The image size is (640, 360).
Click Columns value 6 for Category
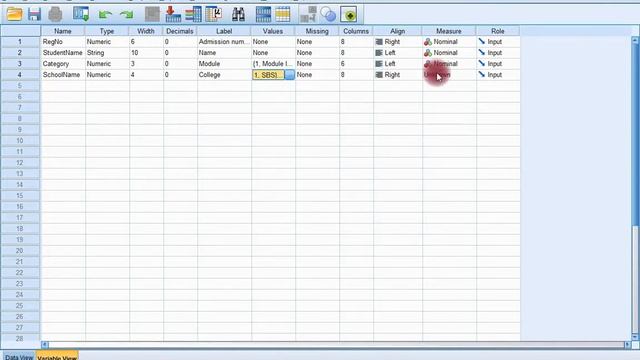coord(356,64)
